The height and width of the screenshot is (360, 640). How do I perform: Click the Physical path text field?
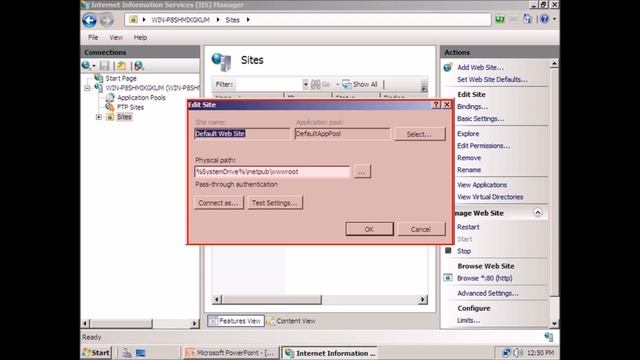[x=272, y=171]
